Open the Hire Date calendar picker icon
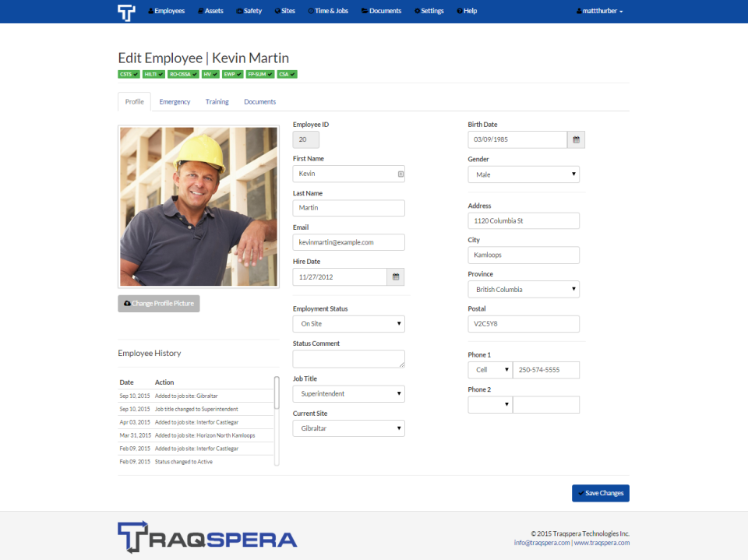The height and width of the screenshot is (560, 748). click(396, 276)
